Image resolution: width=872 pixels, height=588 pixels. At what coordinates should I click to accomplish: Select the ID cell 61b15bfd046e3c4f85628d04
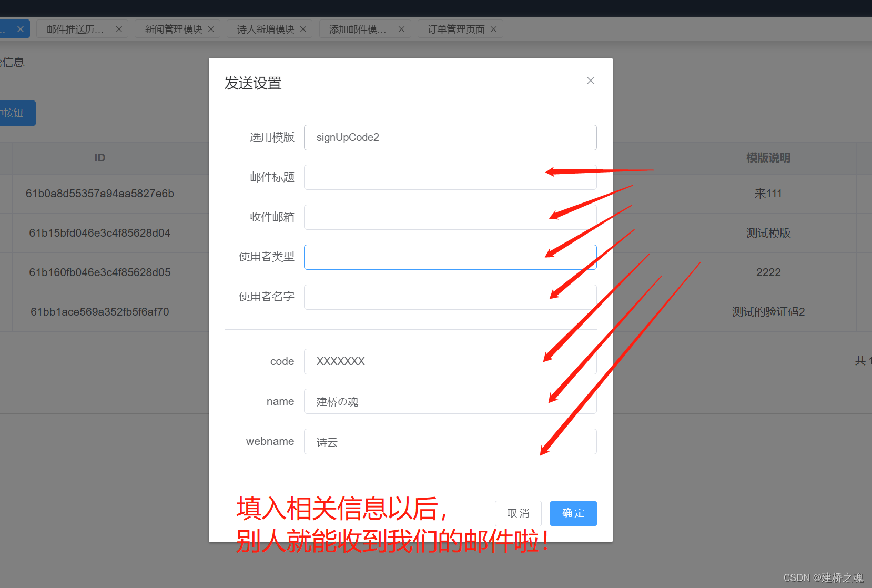pos(100,233)
